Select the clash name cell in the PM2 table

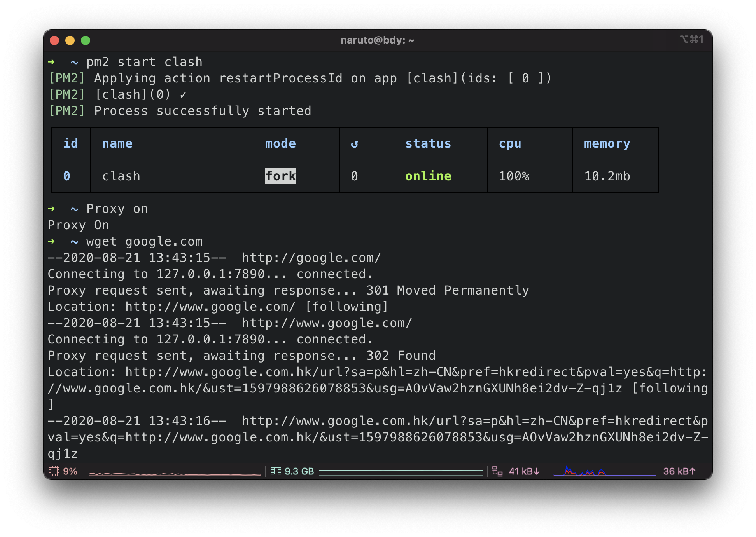point(121,176)
